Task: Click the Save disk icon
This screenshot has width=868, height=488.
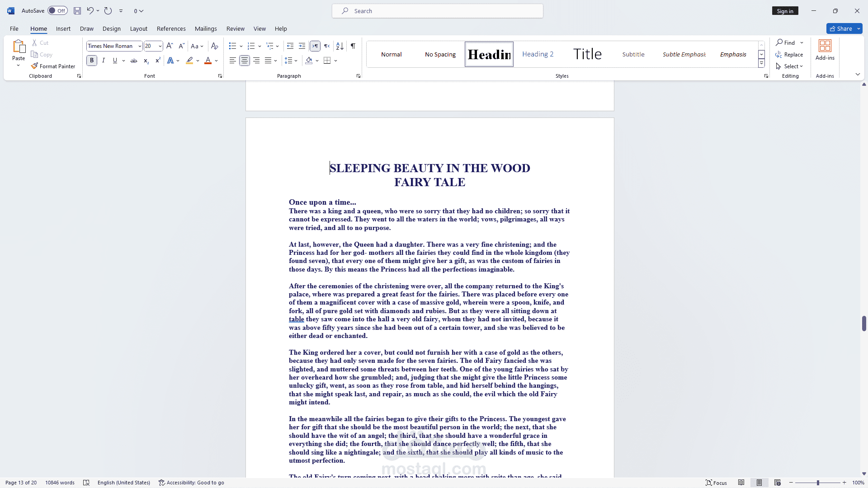Action: 77,11
